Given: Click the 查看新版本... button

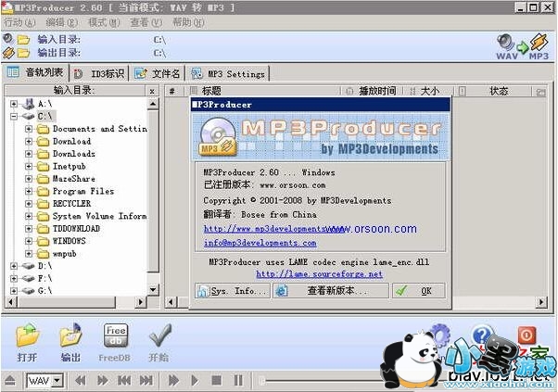Looking at the screenshot, I should (x=331, y=291).
